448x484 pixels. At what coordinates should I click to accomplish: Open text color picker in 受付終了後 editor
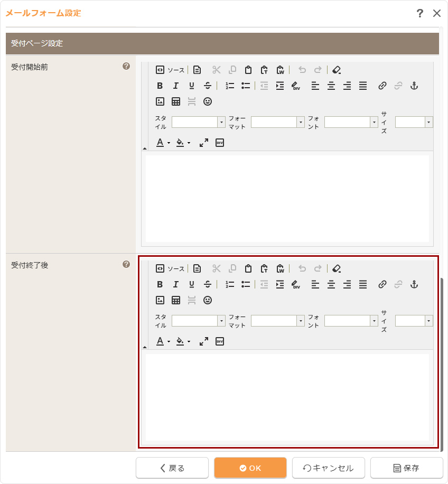click(x=161, y=341)
